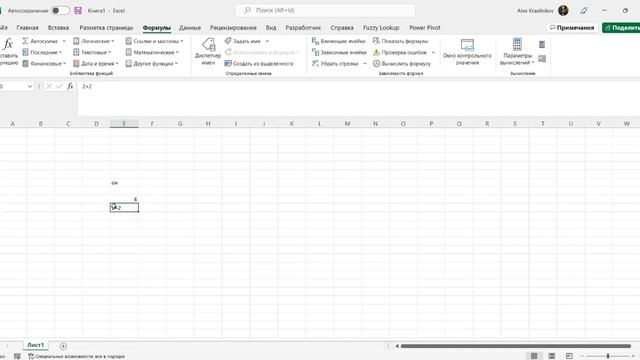This screenshot has width=640, height=360.
Task: Open the Alex Krasilnikov account avatar
Action: pyautogui.click(x=563, y=11)
